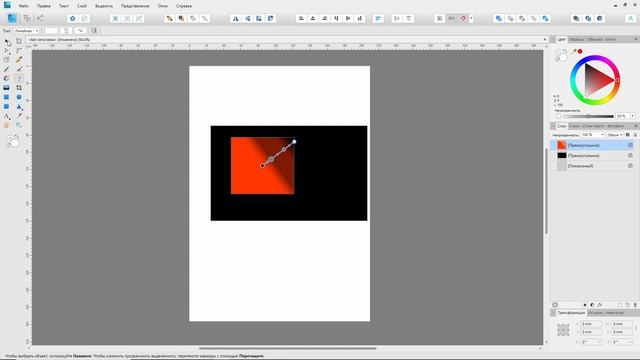
Task: Select the View hand tool
Action: 7,125
